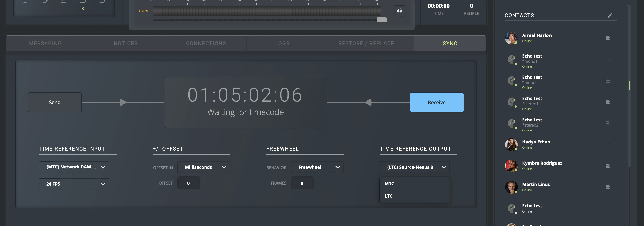Click the Contacts panel heading
This screenshot has height=226, width=644.
pyautogui.click(x=519, y=15)
